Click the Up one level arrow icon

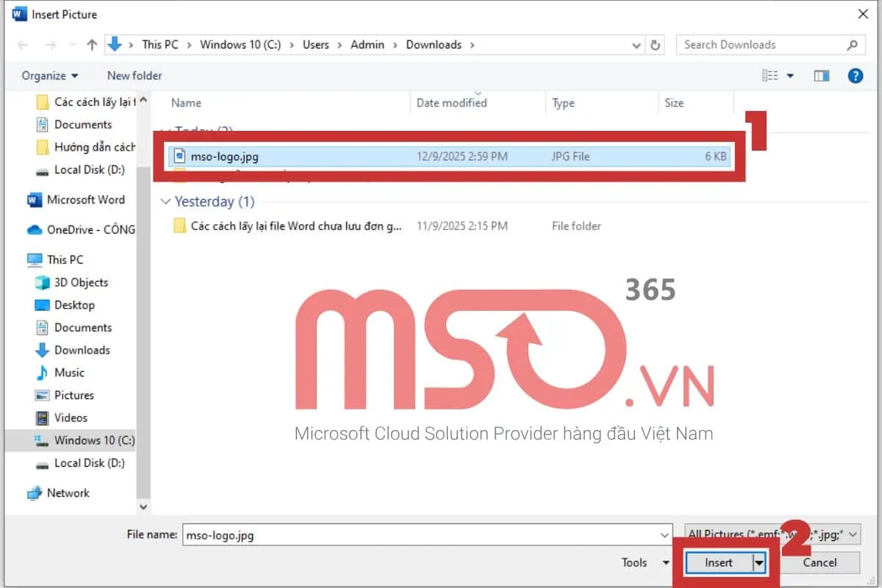[x=92, y=45]
